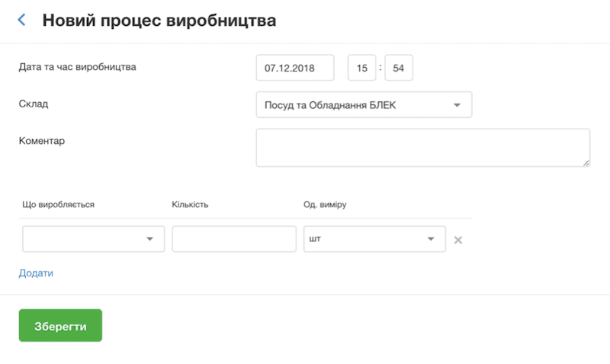Select the hours field showing 15

coord(361,68)
